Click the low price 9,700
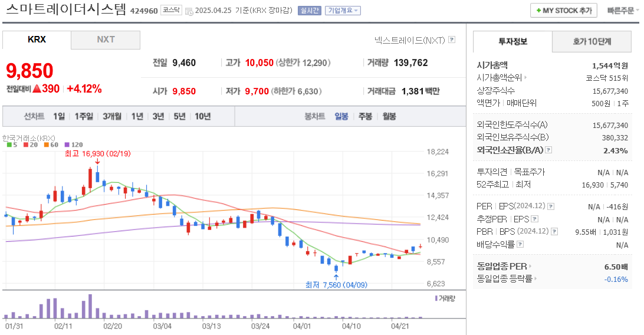 (x=257, y=91)
